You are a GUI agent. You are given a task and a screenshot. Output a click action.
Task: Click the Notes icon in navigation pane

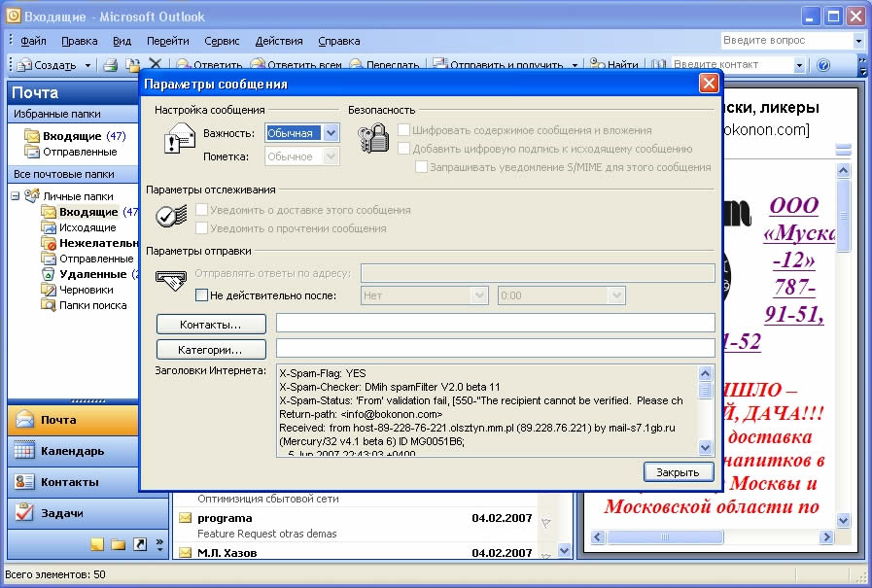point(97,544)
